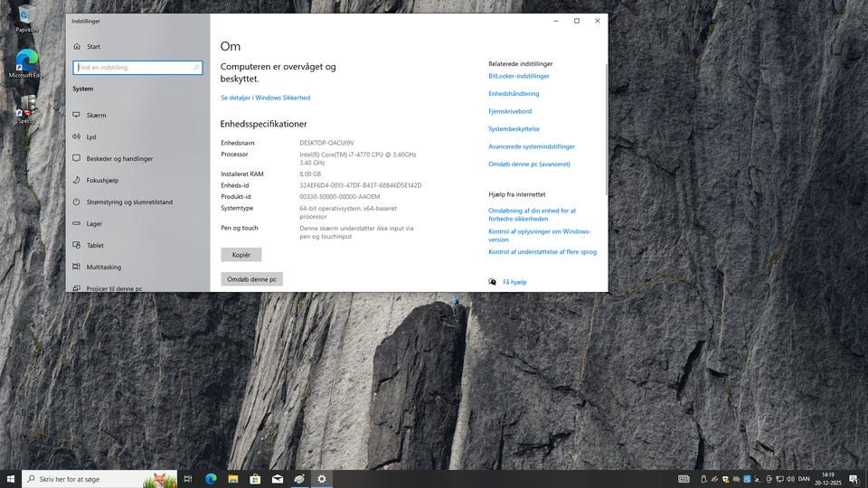Open the Enhedshåndtering link
This screenshot has width=868, height=488.
click(514, 94)
